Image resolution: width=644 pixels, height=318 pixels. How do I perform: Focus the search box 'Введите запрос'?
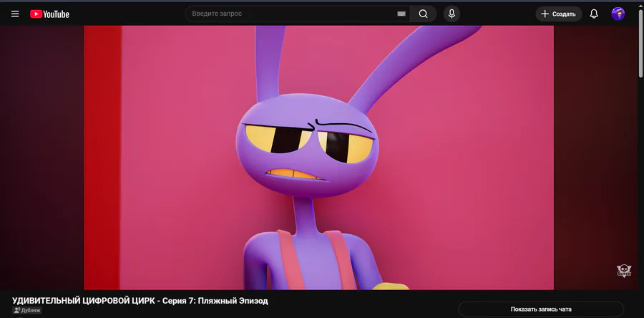pyautogui.click(x=298, y=14)
